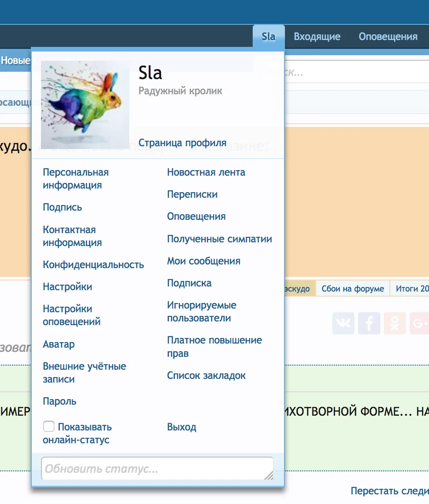The height and width of the screenshot is (504, 429).
Task: Select the Сбои на форуме tab
Action: [352, 288]
